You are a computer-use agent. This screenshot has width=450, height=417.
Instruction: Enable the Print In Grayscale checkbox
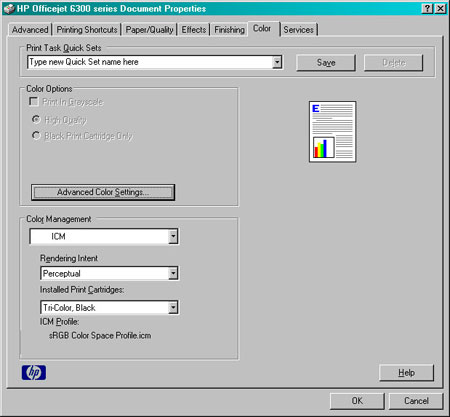coord(34,101)
